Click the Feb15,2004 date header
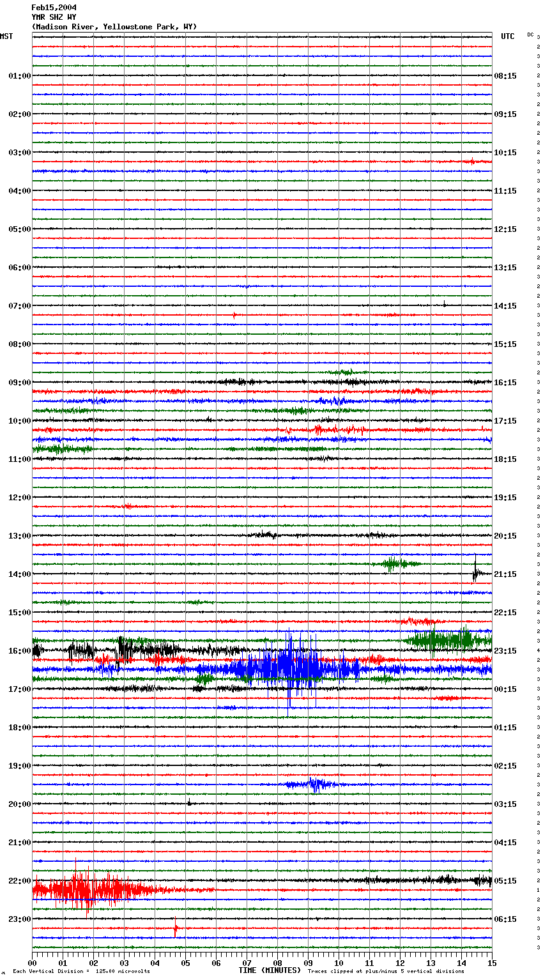Viewport: 543px width, 980px height. (x=54, y=8)
